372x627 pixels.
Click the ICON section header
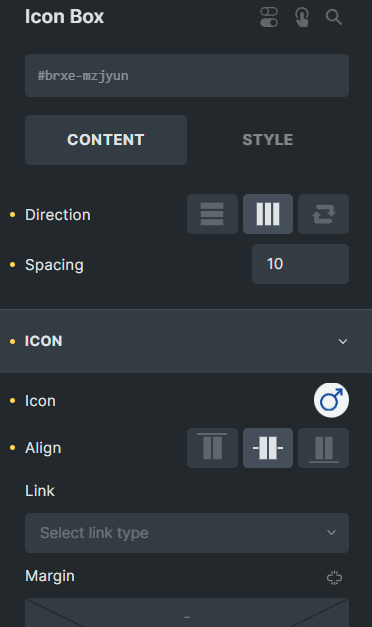pyautogui.click(x=186, y=341)
